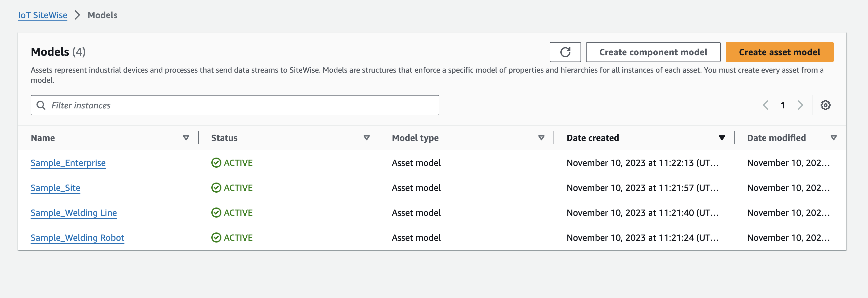Click the Create component model button

653,52
